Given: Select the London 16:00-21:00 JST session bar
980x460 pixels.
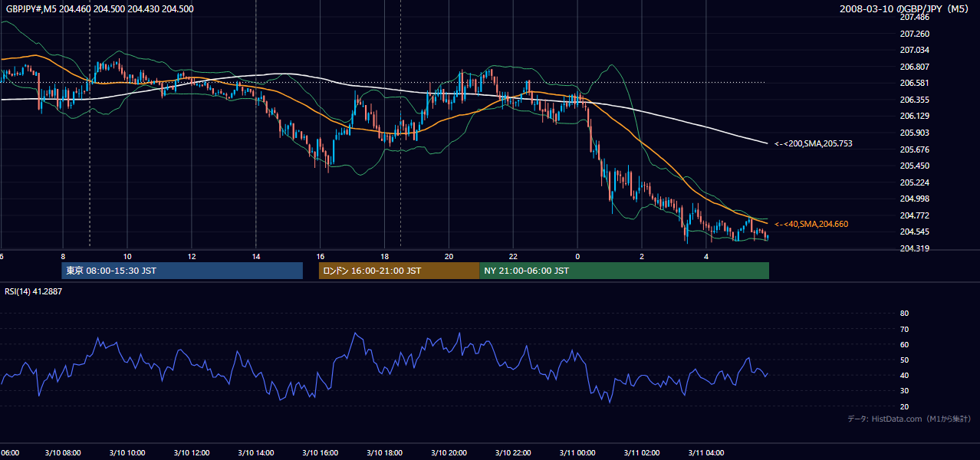Looking at the screenshot, I should tap(399, 271).
